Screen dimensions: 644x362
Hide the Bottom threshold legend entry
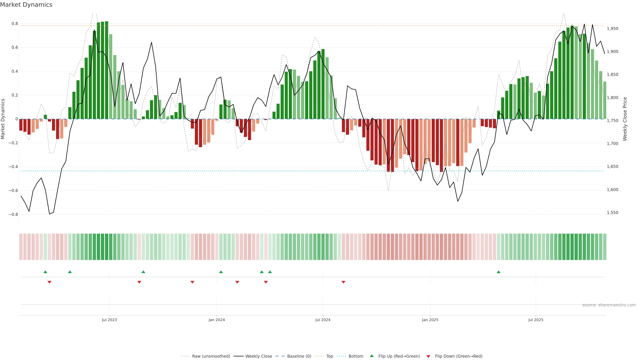coord(356,356)
